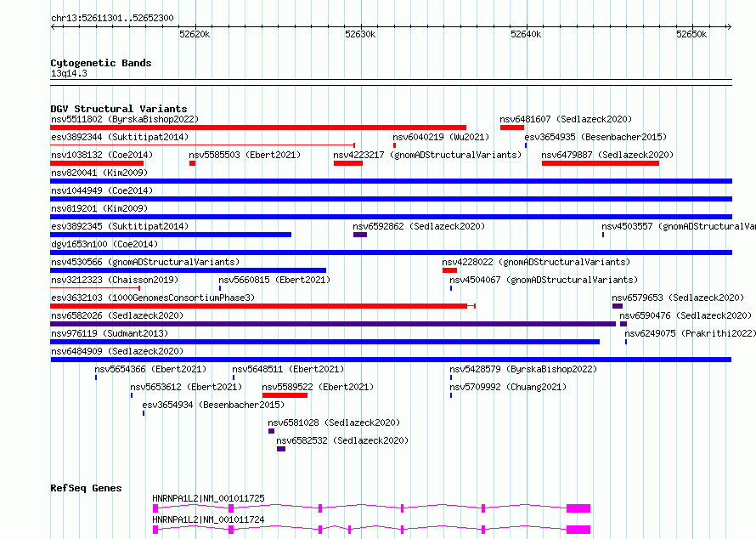Open dgv1653n100 (Coe2014) variant
This screenshot has height=539, width=756.
tap(104, 244)
